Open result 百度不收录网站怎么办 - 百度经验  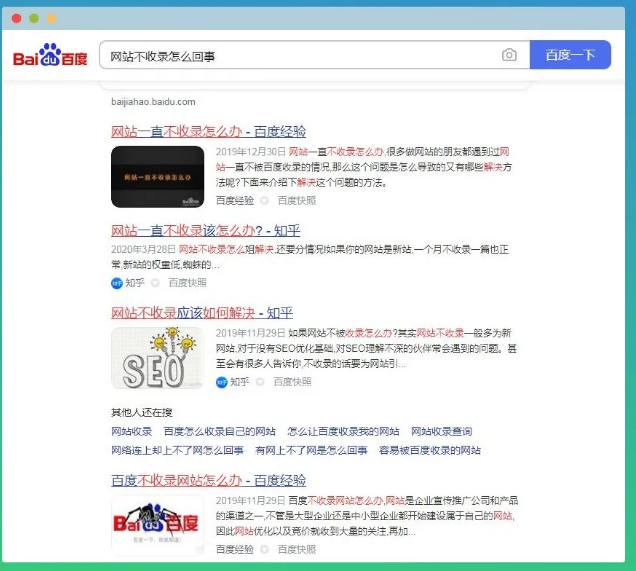tap(208, 481)
